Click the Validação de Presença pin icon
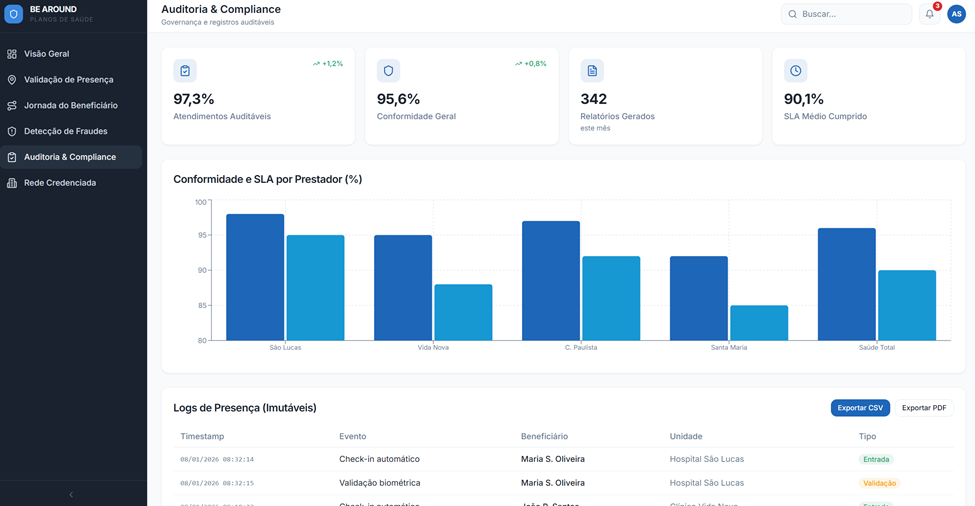This screenshot has width=975, height=506. pos(12,80)
